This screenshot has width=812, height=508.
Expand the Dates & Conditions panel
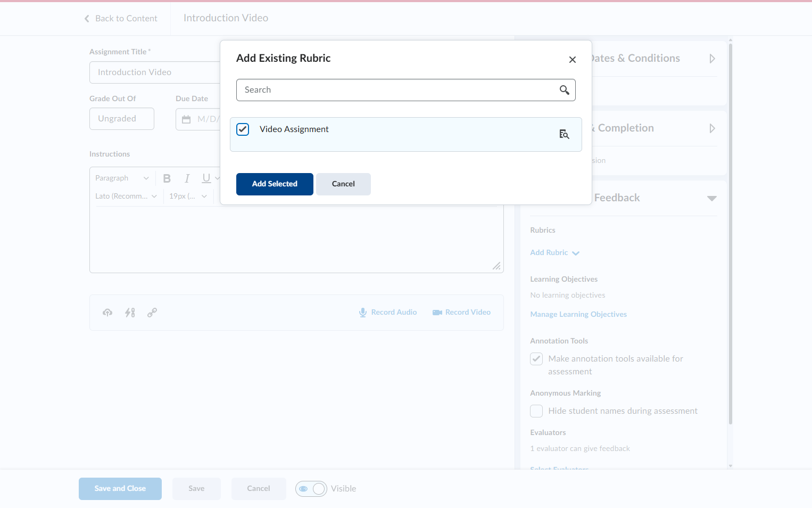[712, 59]
